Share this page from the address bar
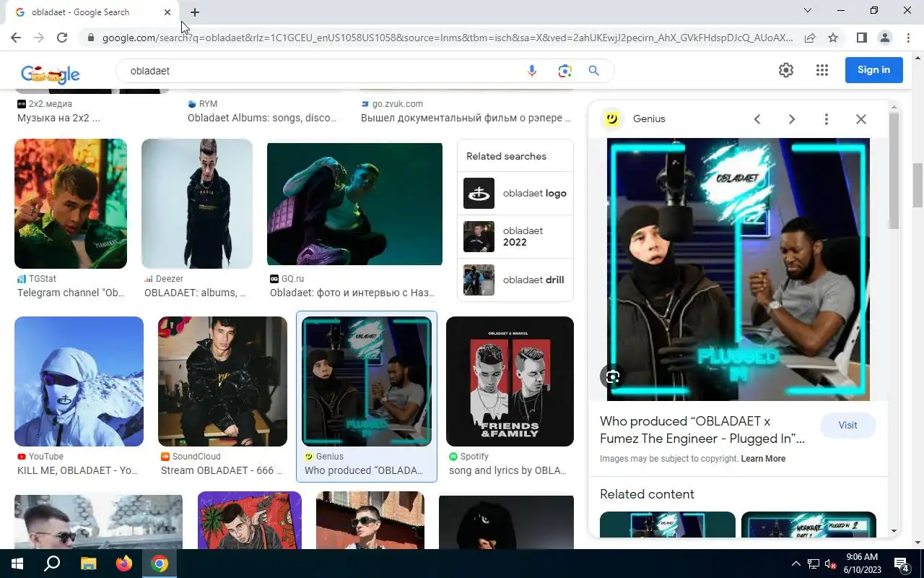The height and width of the screenshot is (578, 924). (x=810, y=38)
